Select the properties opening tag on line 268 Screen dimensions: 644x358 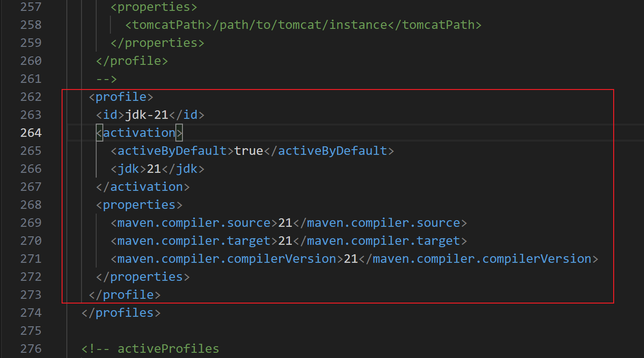[138, 204]
